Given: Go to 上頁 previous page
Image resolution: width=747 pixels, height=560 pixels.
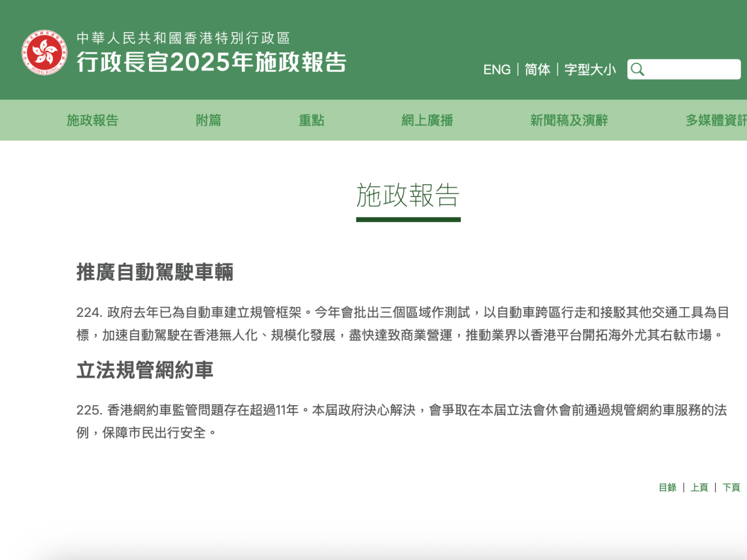Looking at the screenshot, I should 699,487.
